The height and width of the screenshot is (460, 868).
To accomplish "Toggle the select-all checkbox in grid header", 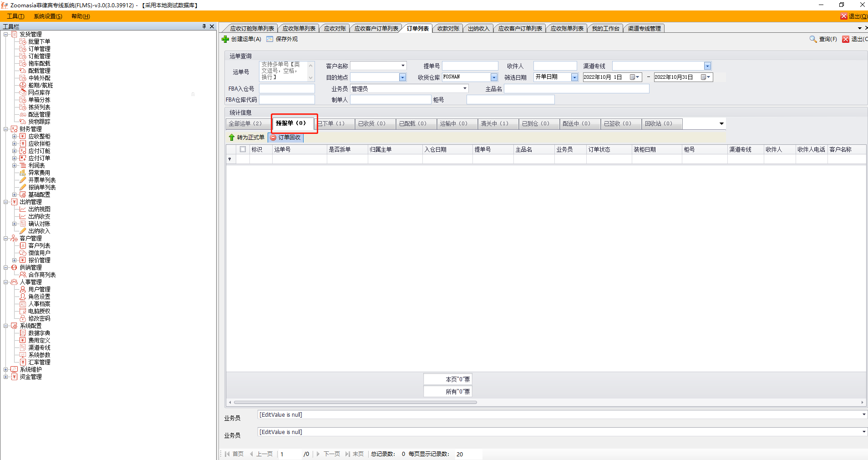I will point(243,149).
